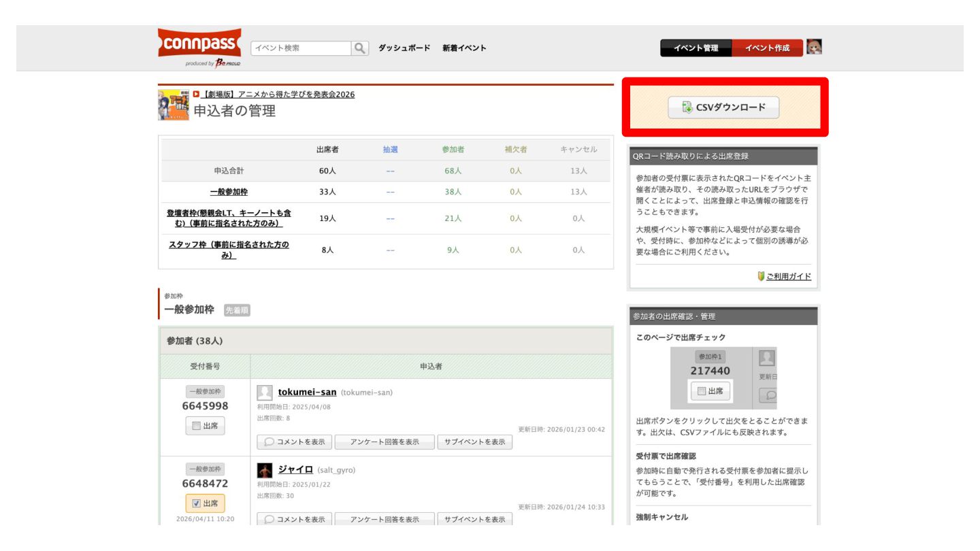Open 登壇者枠 link in summary table
Screen dimensions: 980x551
(x=229, y=218)
